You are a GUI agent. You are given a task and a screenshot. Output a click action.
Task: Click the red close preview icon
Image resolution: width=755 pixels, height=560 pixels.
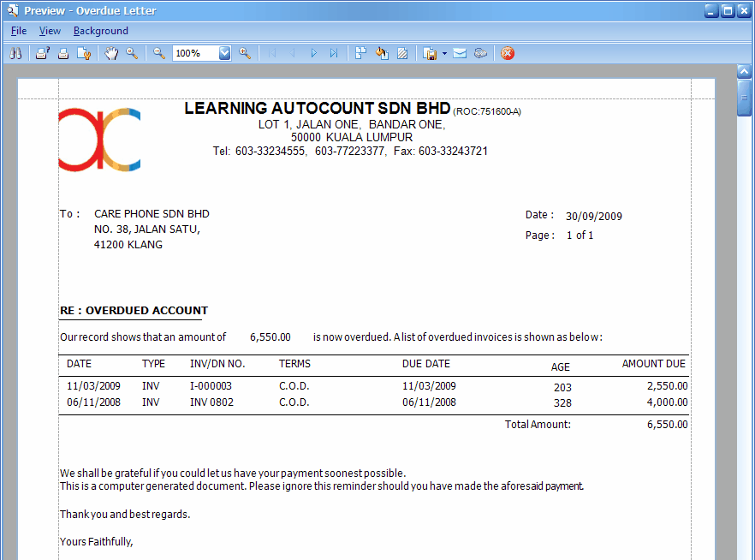pyautogui.click(x=508, y=53)
